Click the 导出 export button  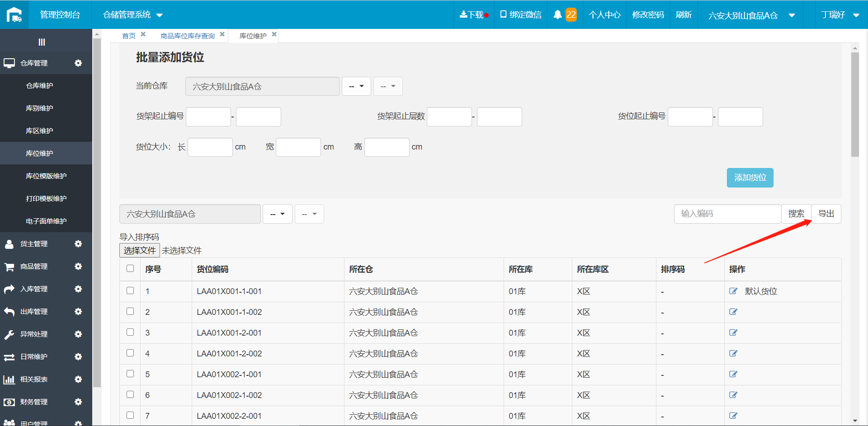[826, 214]
